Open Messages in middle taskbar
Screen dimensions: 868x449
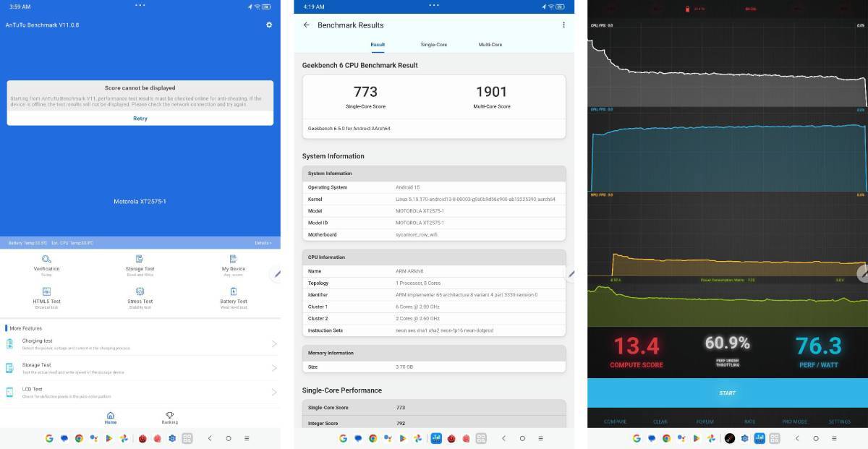(x=358, y=438)
